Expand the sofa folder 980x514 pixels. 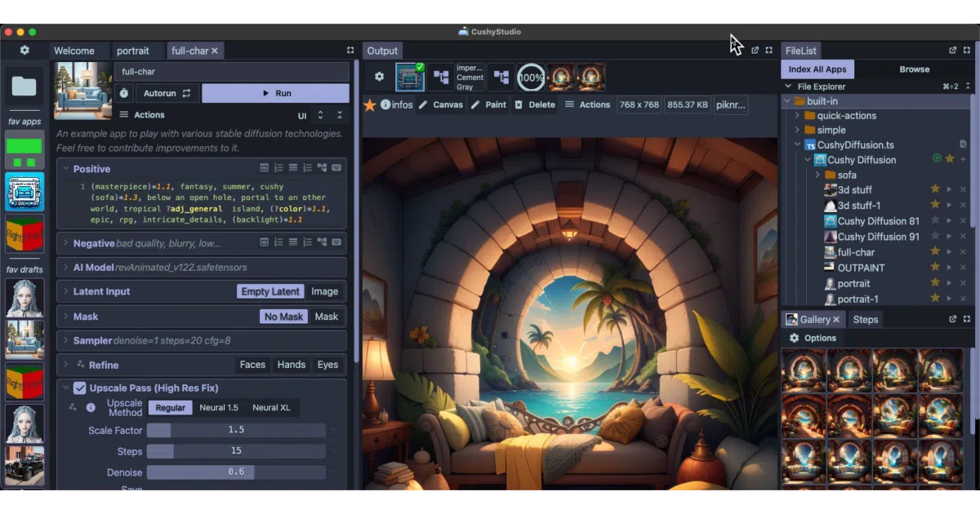(x=817, y=175)
